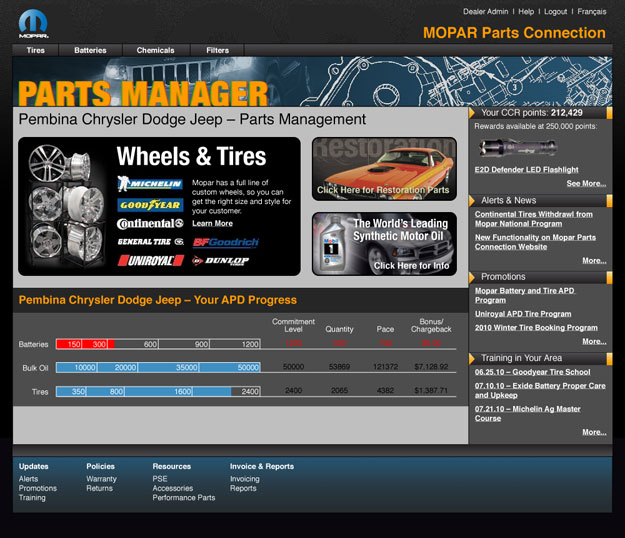
Task: Click More under Promotions
Action: click(x=594, y=341)
